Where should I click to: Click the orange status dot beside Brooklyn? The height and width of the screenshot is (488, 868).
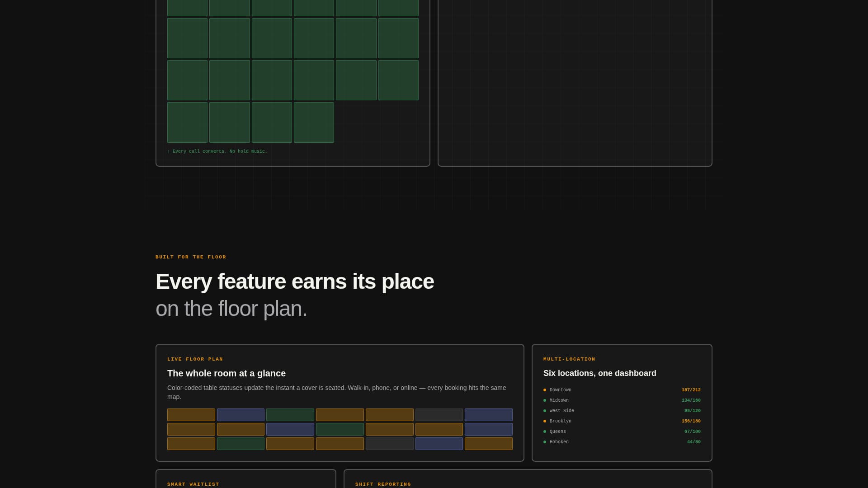545,421
